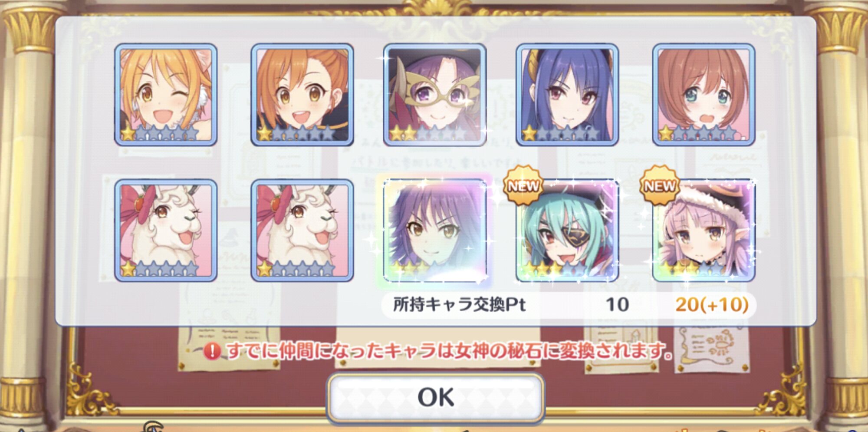Select the teal-eyed brown-haired girl portrait

coord(704,95)
